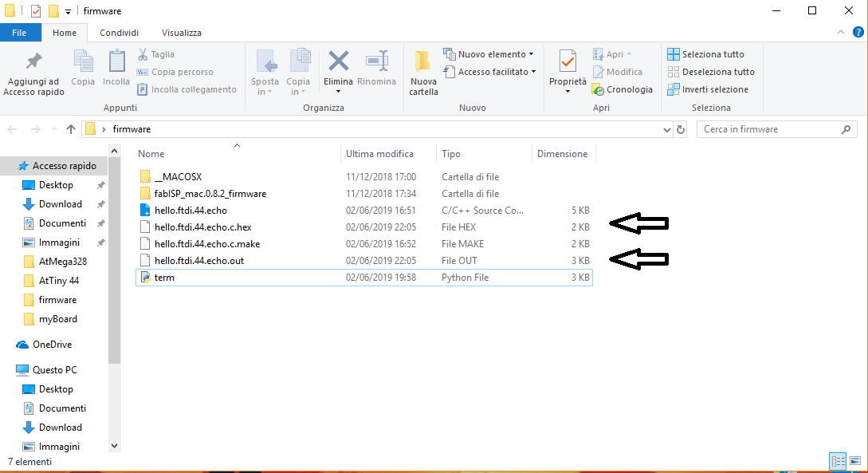Select Questo PC in sidebar
The width and height of the screenshot is (868, 473).
point(47,370)
